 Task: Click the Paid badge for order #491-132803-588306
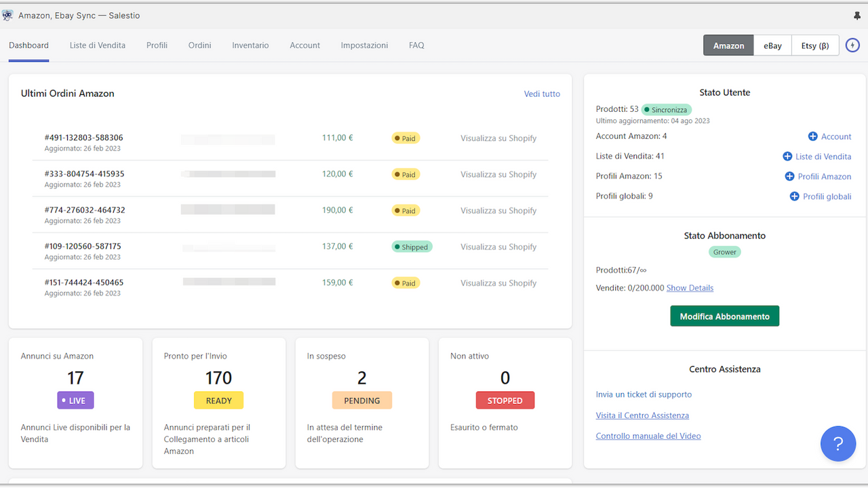(406, 138)
